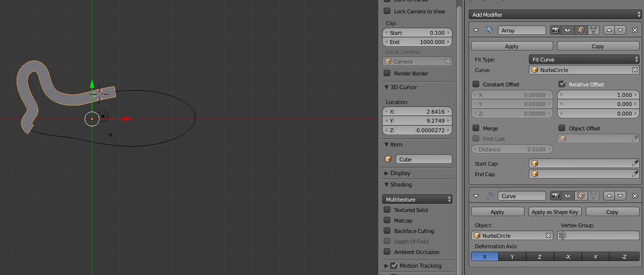Open the Multitexture shading dropdown

(x=417, y=199)
